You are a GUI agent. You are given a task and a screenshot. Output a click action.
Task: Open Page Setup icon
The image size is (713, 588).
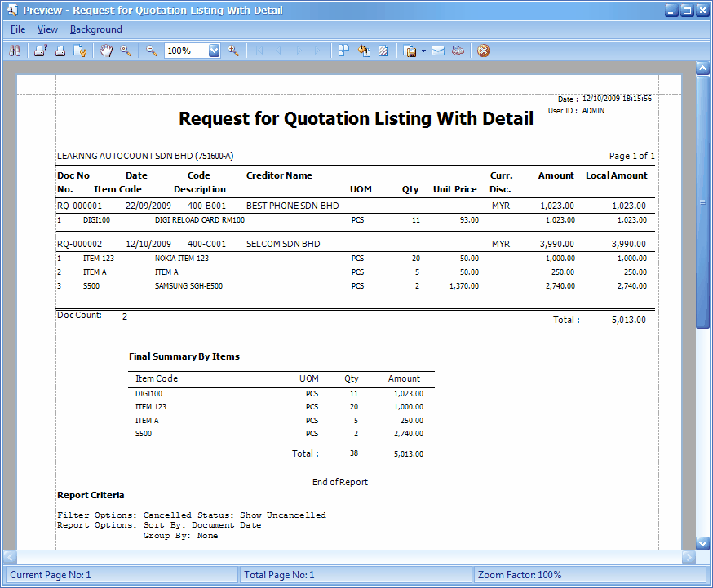click(79, 51)
